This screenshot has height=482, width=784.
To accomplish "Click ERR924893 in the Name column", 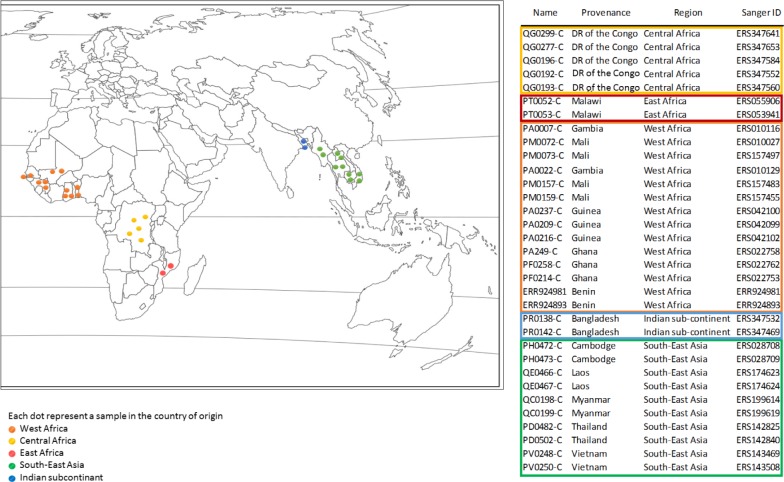I will click(x=544, y=305).
